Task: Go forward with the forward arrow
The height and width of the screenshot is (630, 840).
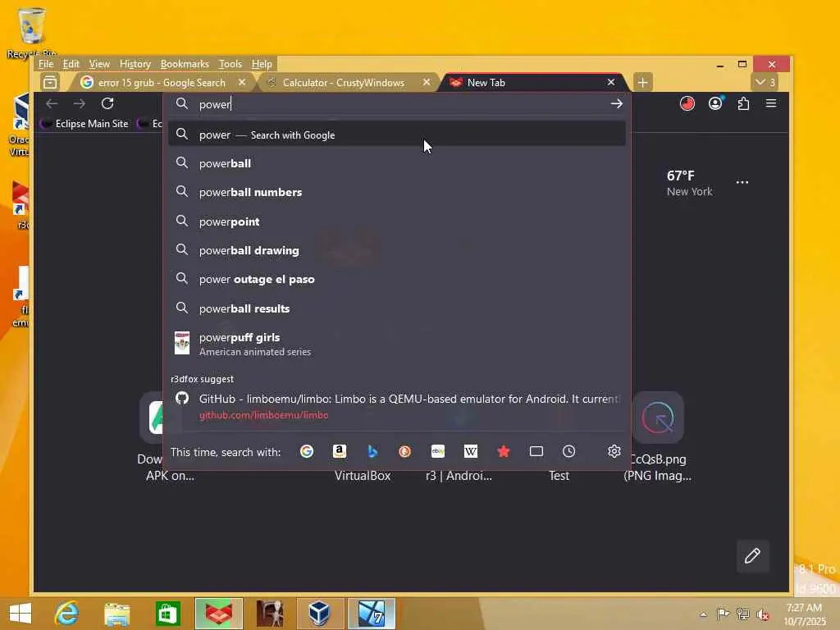Action: tap(80, 103)
